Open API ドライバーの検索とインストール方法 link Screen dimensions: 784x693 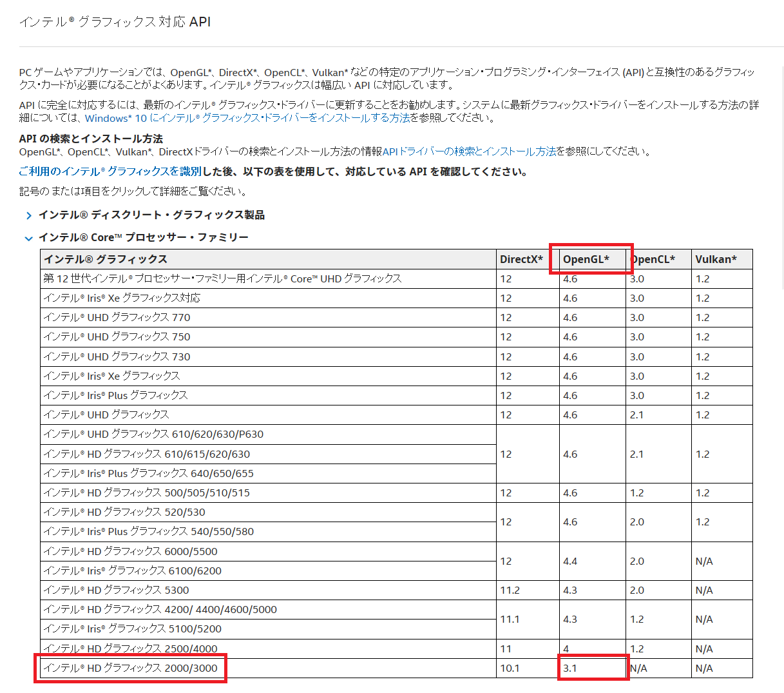click(469, 151)
